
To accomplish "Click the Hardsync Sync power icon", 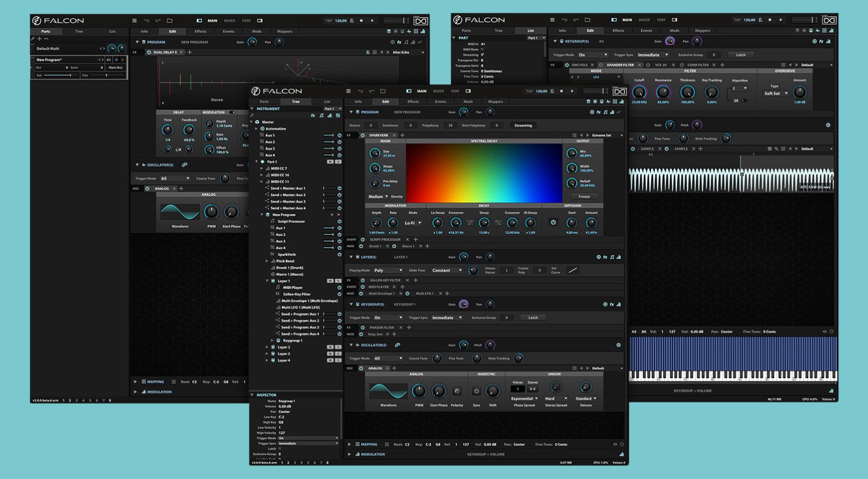I will pos(476,391).
